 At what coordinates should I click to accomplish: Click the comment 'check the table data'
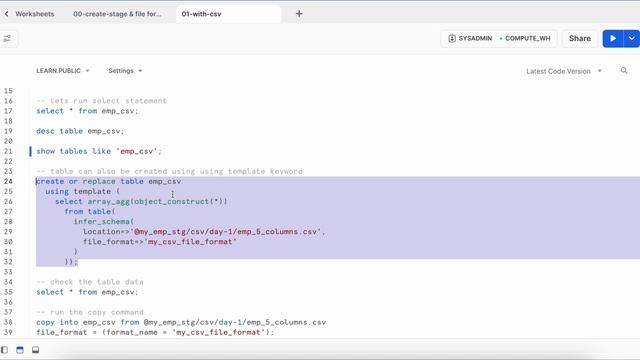(90, 282)
